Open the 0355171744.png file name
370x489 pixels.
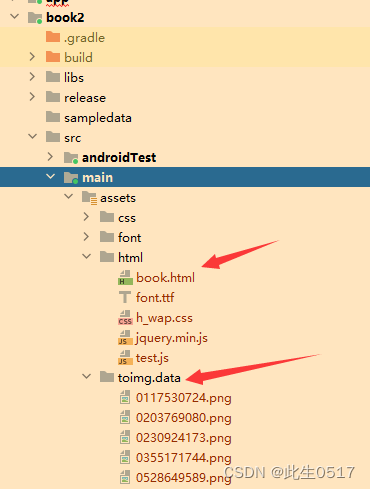click(184, 458)
